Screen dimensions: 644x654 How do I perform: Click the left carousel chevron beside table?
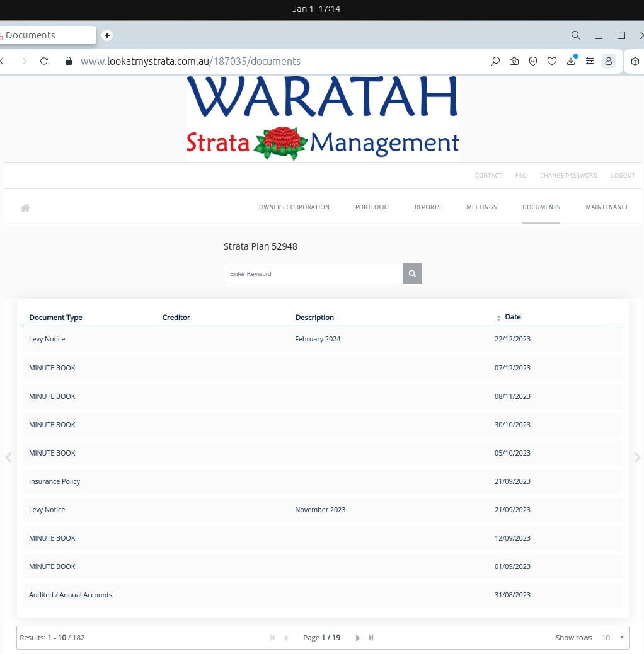tap(8, 457)
